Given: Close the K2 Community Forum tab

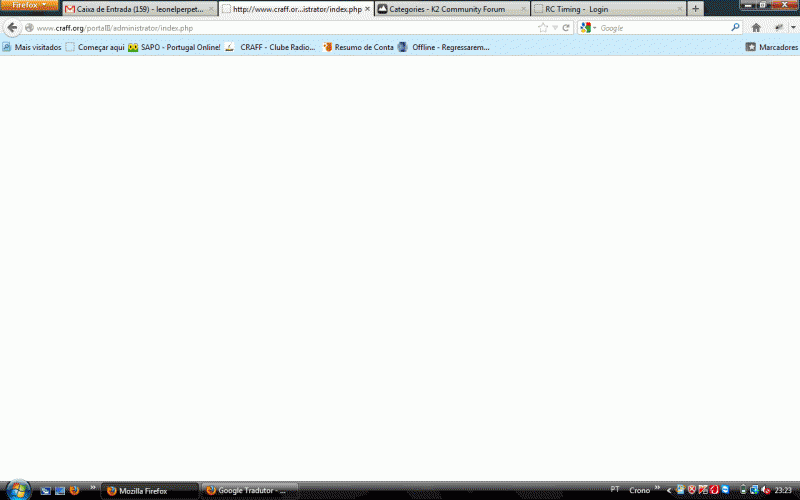Looking at the screenshot, I should pyautogui.click(x=523, y=9).
